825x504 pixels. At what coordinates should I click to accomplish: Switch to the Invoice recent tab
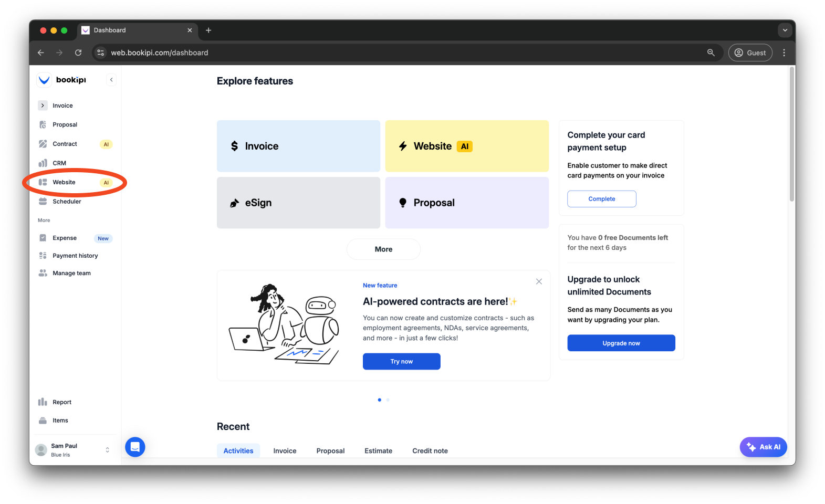coord(285,451)
